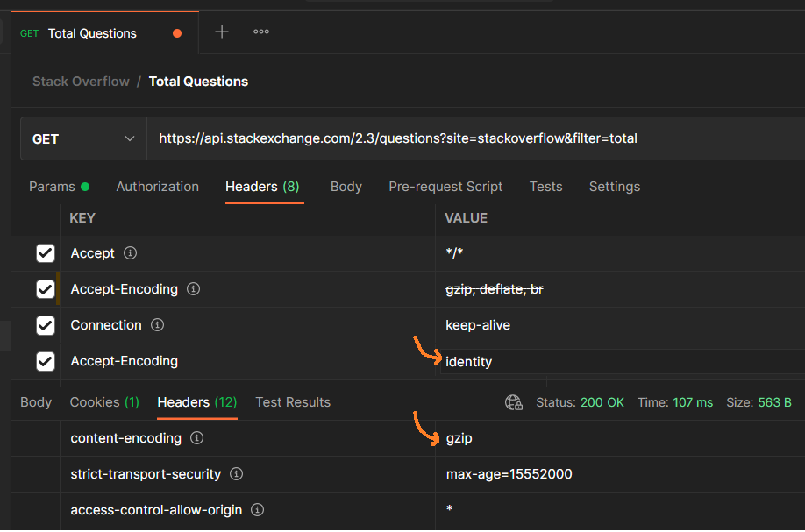
Task: Show the Test Results tab
Action: pyautogui.click(x=293, y=402)
